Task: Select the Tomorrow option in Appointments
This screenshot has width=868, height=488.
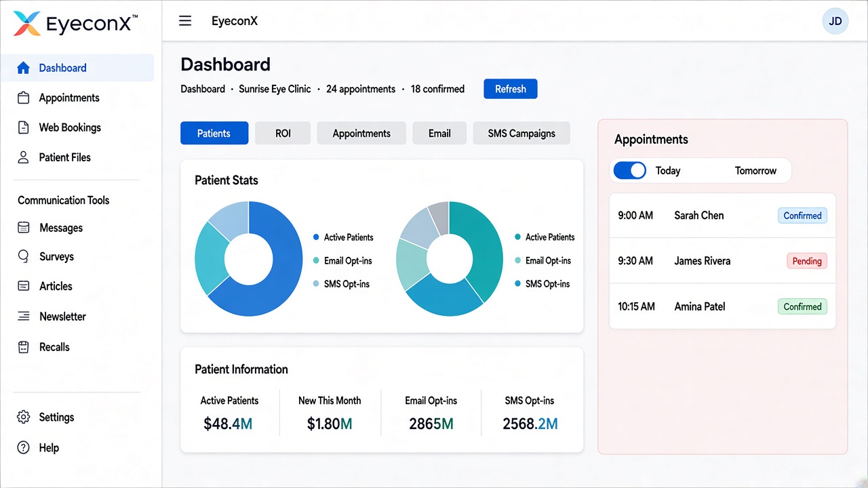Action: (x=755, y=171)
